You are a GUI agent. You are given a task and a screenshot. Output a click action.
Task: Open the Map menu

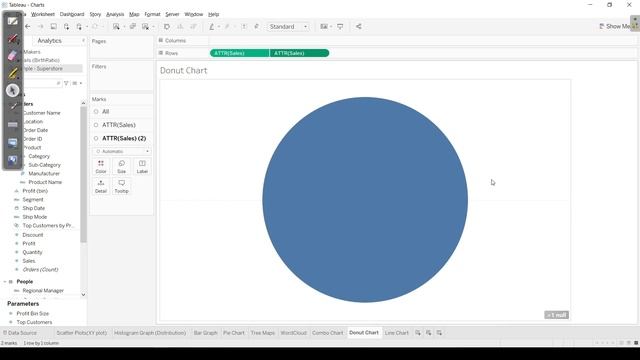click(x=134, y=14)
